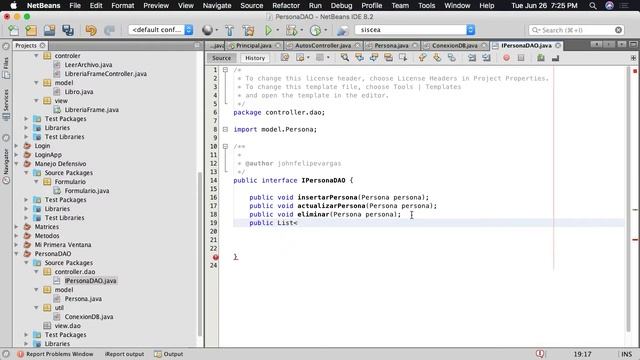Click the Debug Project icon
This screenshot has width=640, height=360.
pyautogui.click(x=291, y=30)
